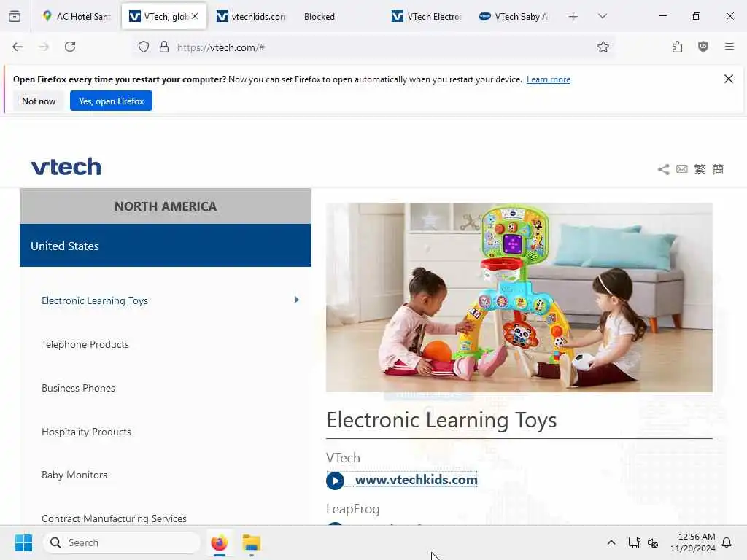
Task: Switch to the VTech Electro tab
Action: click(x=427, y=17)
